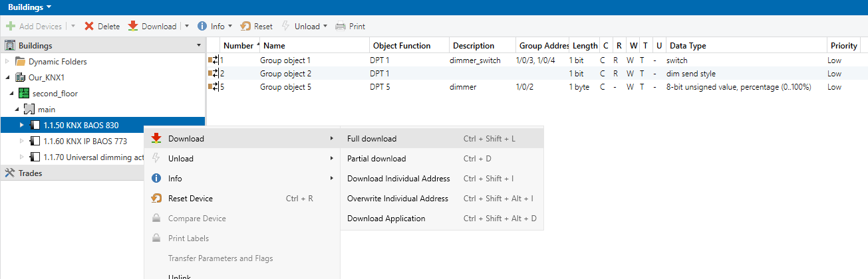
Task: Select Reset Device in context menu
Action: [190, 199]
